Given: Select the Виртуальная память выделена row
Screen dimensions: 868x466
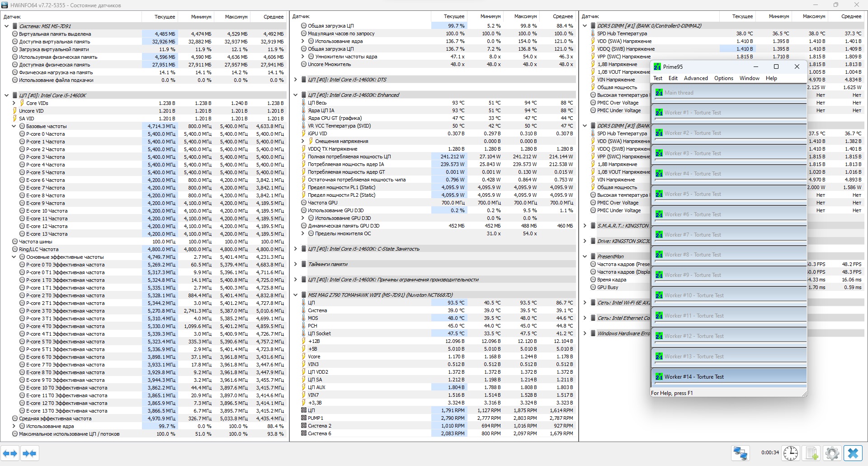Looking at the screenshot, I should (x=144, y=34).
